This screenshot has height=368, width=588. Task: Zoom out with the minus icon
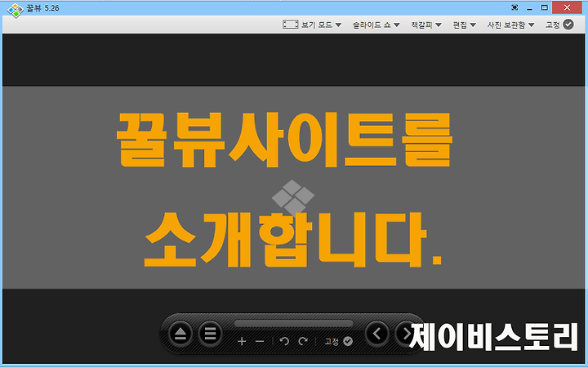[x=260, y=341]
